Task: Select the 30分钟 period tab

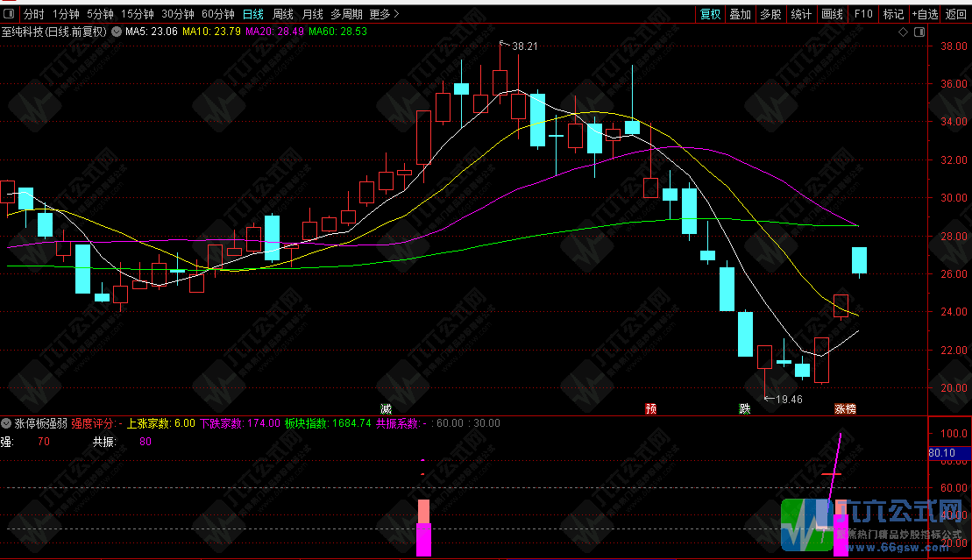Action: (178, 14)
